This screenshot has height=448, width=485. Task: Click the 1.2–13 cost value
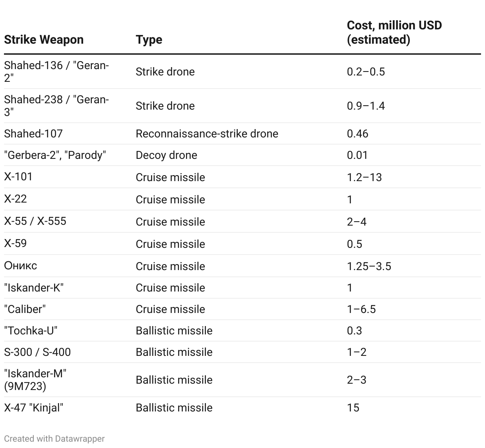364,177
